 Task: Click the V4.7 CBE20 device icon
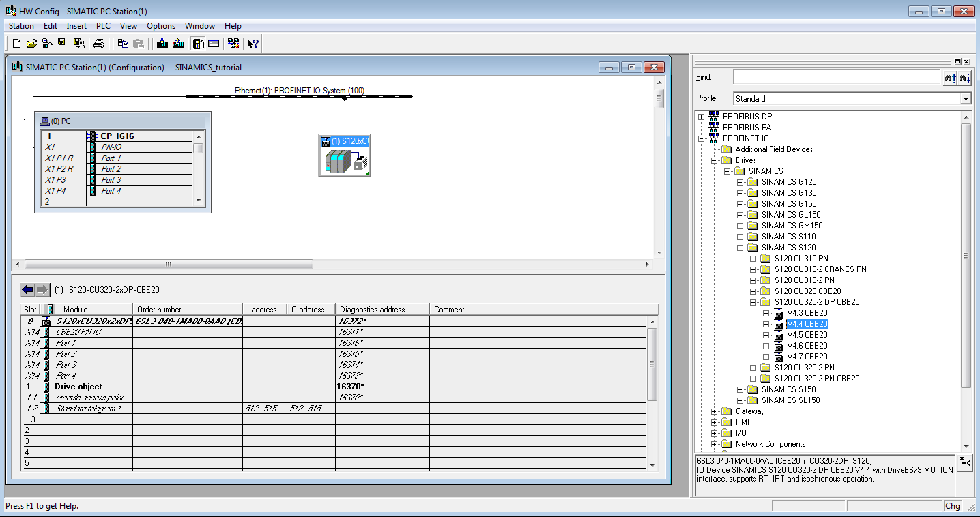click(x=779, y=357)
